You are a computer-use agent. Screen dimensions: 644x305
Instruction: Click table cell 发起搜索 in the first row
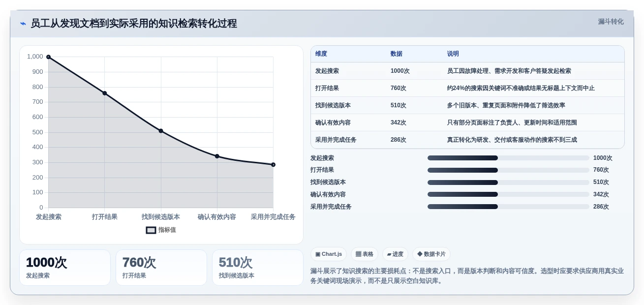327,71
